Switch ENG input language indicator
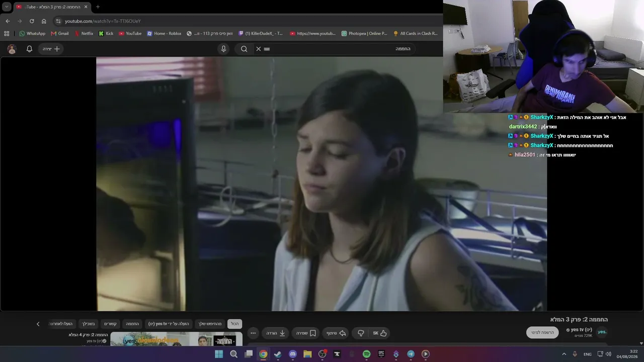Viewport: 644px width, 362px height. click(x=587, y=354)
